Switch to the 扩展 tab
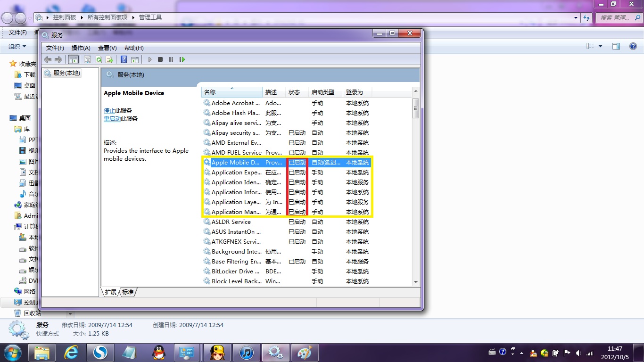This screenshot has height=362, width=644. pos(111,292)
